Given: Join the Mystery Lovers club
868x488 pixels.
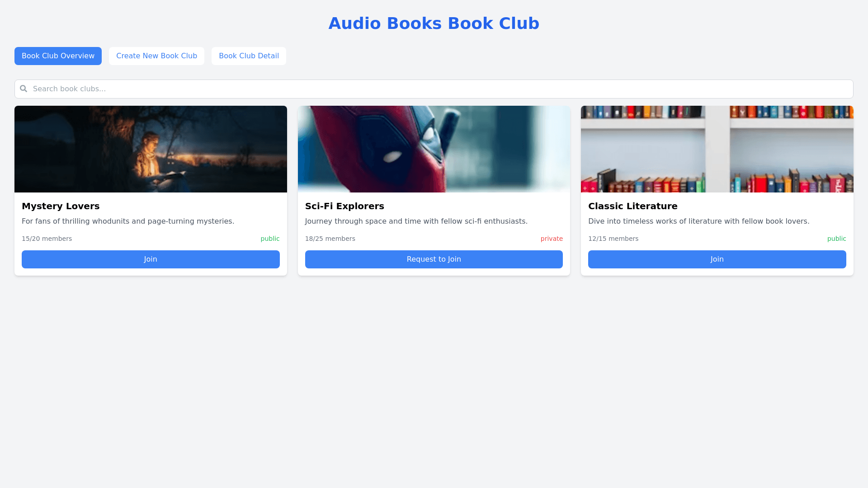Looking at the screenshot, I should click(x=151, y=259).
